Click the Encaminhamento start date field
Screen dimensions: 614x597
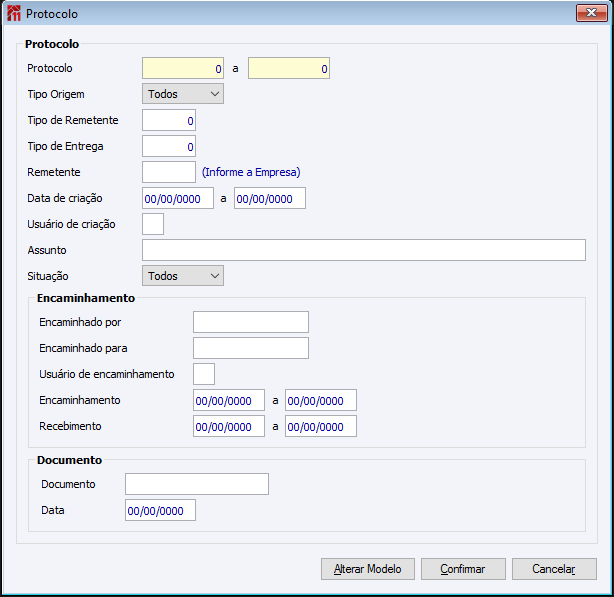229,400
